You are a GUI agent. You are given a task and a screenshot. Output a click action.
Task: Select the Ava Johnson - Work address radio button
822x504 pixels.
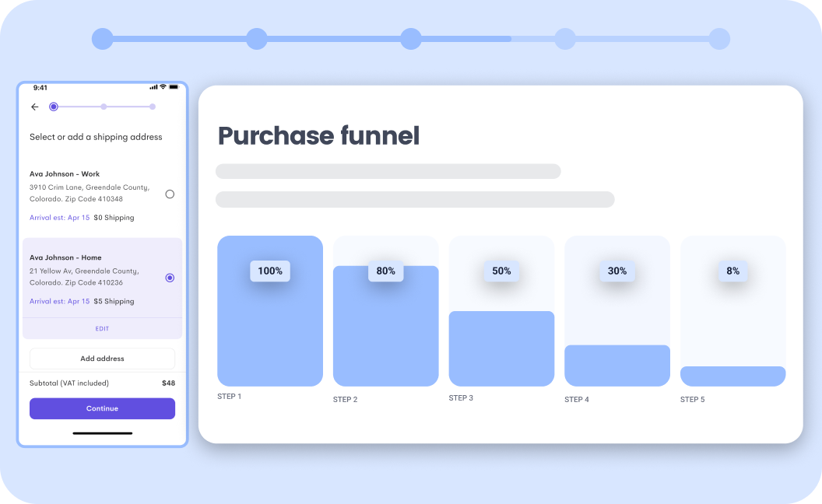tap(170, 194)
